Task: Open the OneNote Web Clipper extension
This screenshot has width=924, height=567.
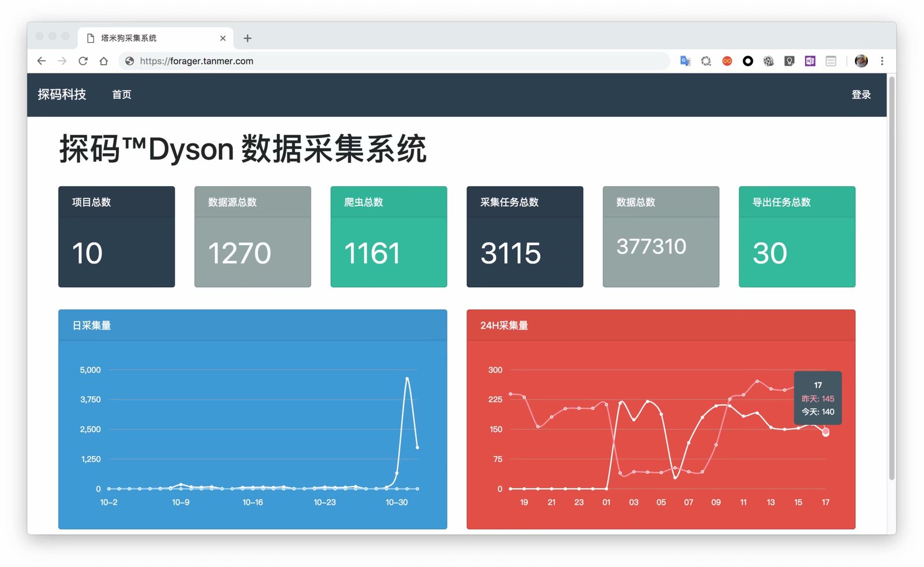Action: click(x=810, y=61)
